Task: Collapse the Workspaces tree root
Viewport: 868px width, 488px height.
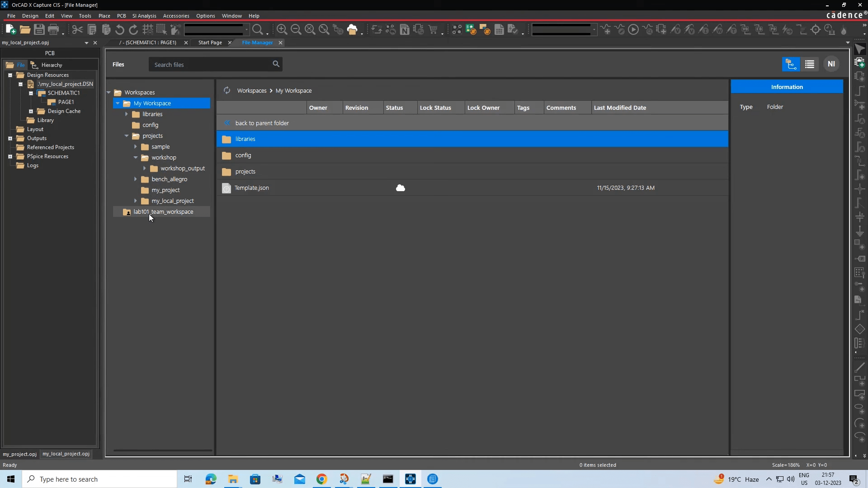Action: tap(108, 92)
